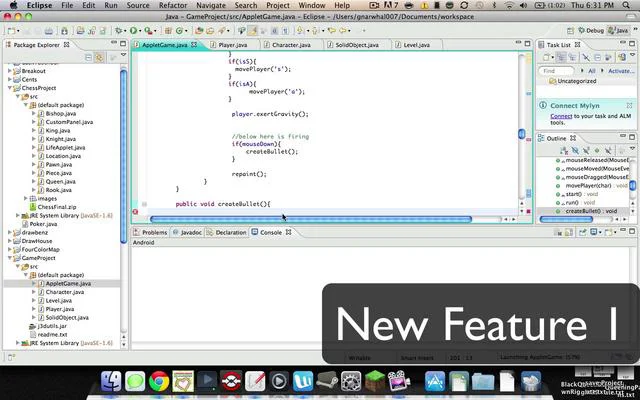The width and height of the screenshot is (640, 400).
Task: Click the Activate... link in Task List
Action: pyautogui.click(x=621, y=71)
